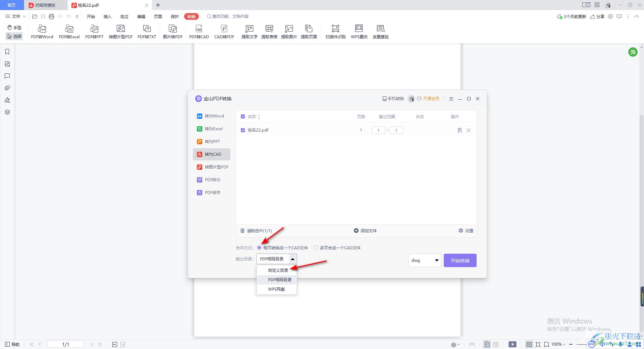Switch to the 批注 ribbon tab
Viewport: 644px width, 349px height.
tap(124, 16)
